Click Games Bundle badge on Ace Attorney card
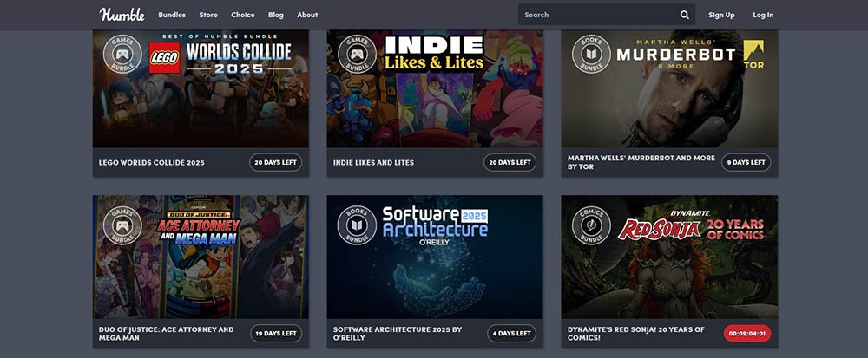This screenshot has width=868, height=358. tap(123, 225)
